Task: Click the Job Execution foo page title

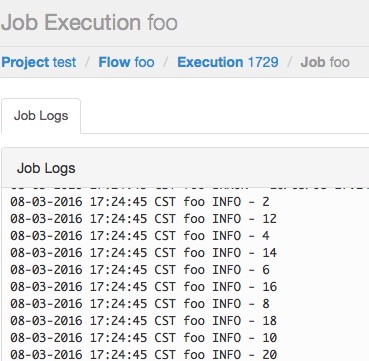Action: coord(89,23)
